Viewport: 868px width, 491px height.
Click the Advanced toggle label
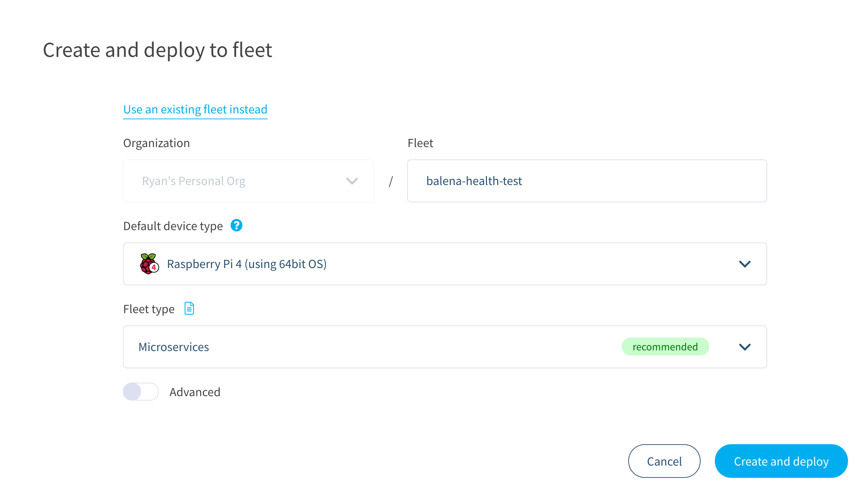[x=195, y=392]
